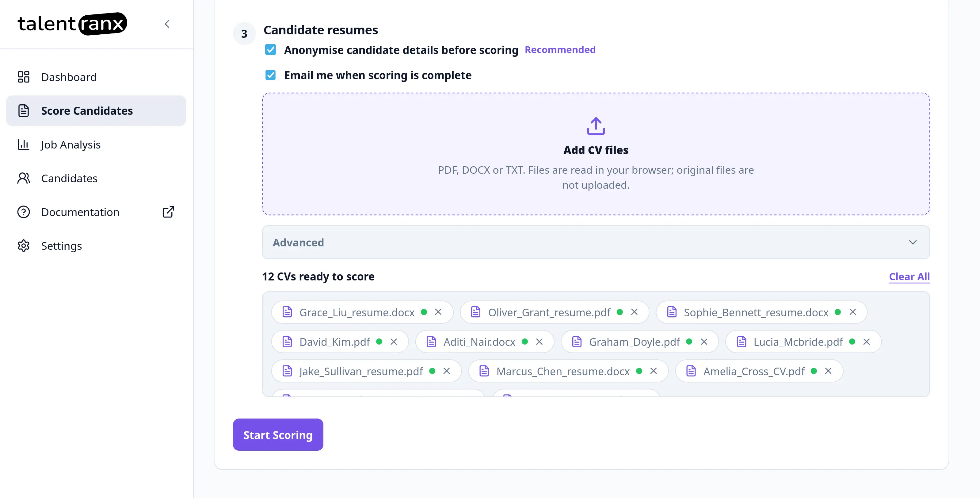Click the Oliver_Grant_resume.pdf file icon
This screenshot has width=980, height=498.
(x=476, y=312)
